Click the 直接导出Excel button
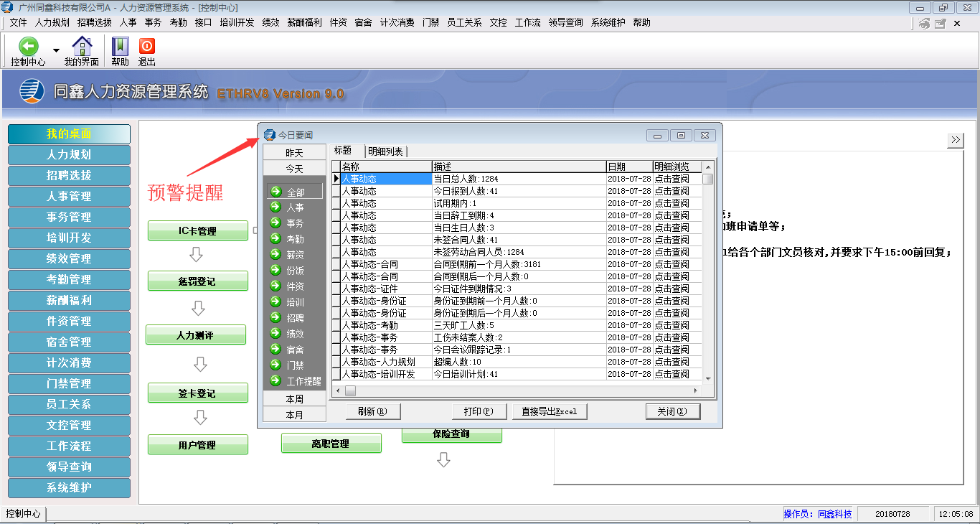The height and width of the screenshot is (524, 980). tap(549, 411)
